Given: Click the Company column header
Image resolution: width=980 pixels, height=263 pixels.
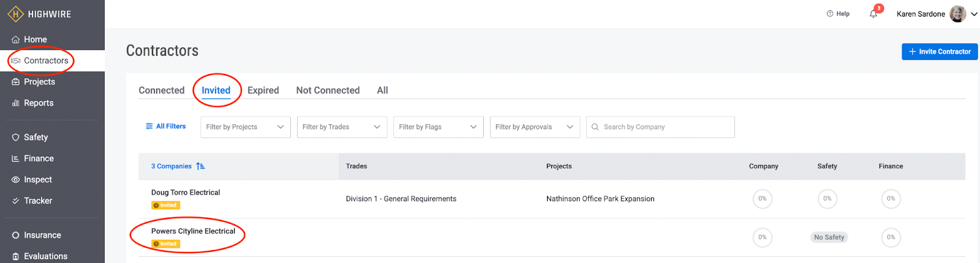Looking at the screenshot, I should pos(764,166).
